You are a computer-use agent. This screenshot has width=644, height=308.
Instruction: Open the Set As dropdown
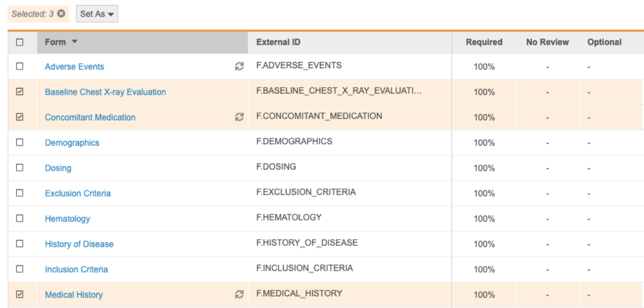pos(97,14)
